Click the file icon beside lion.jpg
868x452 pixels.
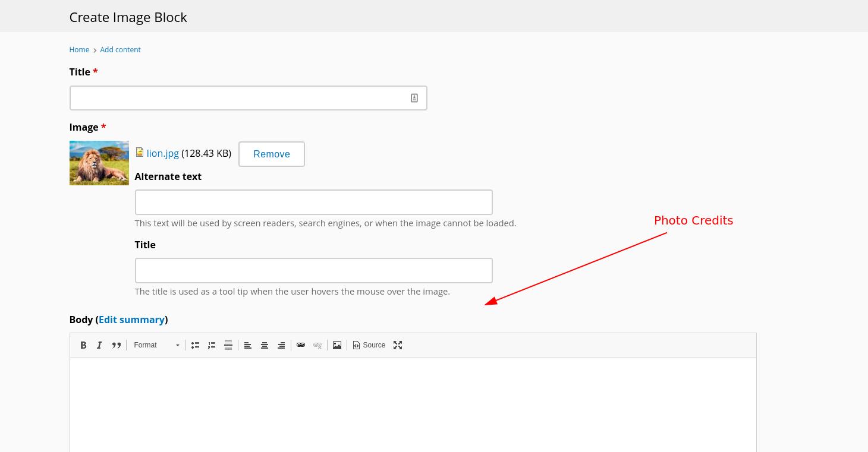tap(140, 152)
